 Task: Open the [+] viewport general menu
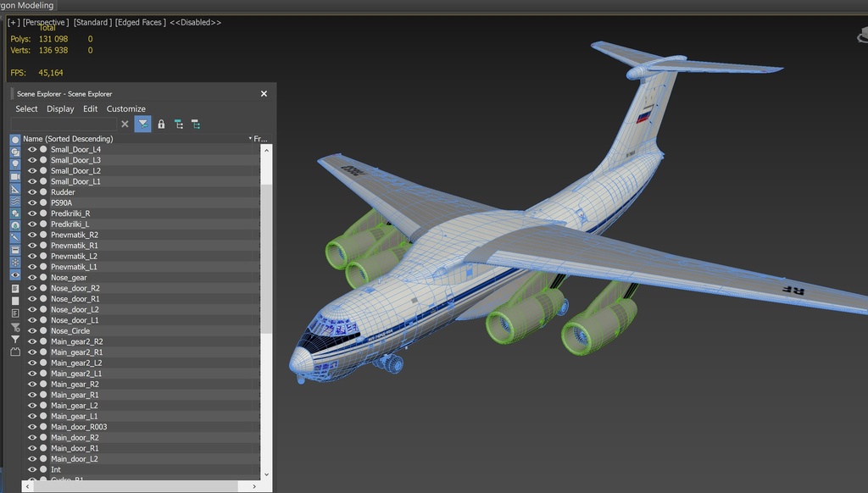tap(14, 22)
